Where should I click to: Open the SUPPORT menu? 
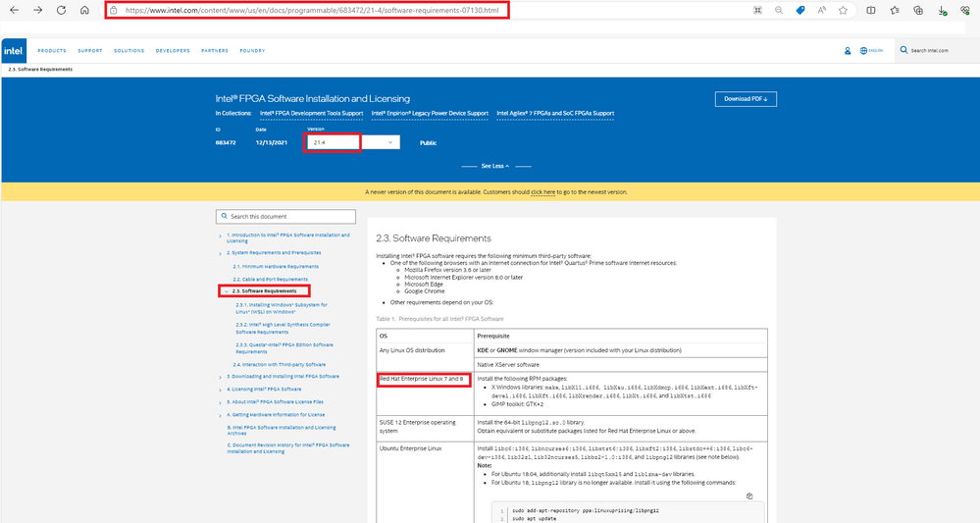pyautogui.click(x=90, y=51)
